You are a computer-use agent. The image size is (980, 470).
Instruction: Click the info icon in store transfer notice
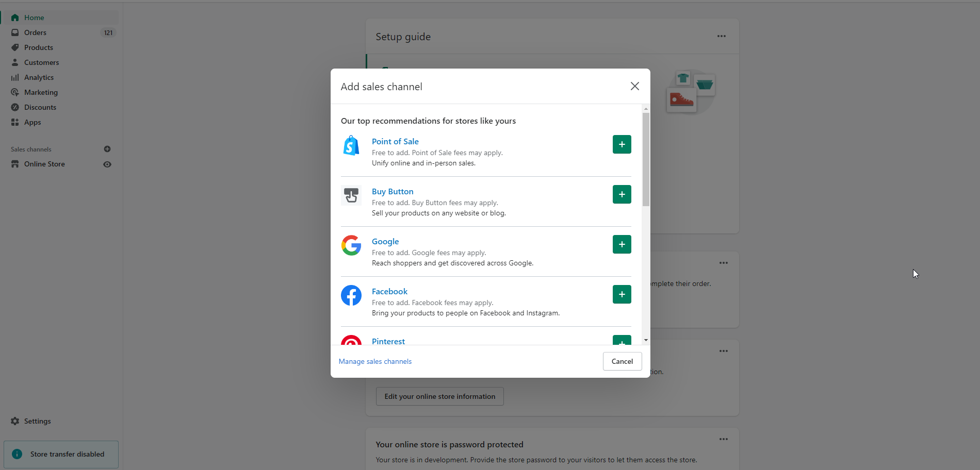point(17,454)
